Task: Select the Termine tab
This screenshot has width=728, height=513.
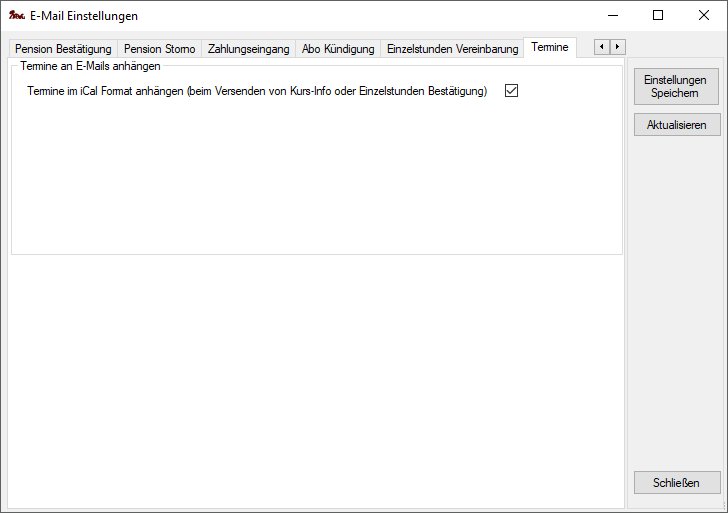Action: 550,47
